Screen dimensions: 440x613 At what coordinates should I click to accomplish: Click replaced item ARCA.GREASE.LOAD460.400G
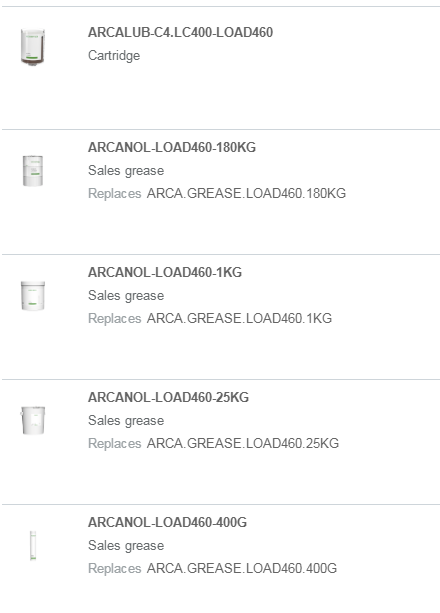point(242,568)
